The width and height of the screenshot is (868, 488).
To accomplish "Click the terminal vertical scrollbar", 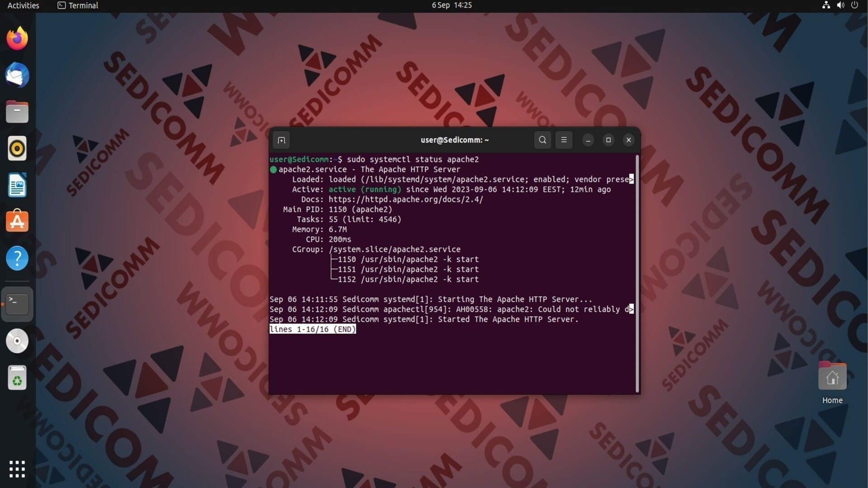I will [x=637, y=273].
